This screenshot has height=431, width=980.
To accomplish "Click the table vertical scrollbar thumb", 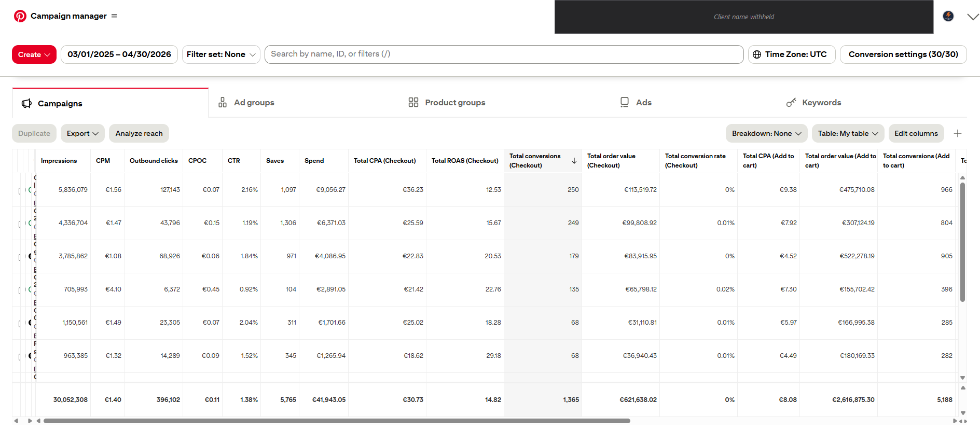I will (962, 242).
